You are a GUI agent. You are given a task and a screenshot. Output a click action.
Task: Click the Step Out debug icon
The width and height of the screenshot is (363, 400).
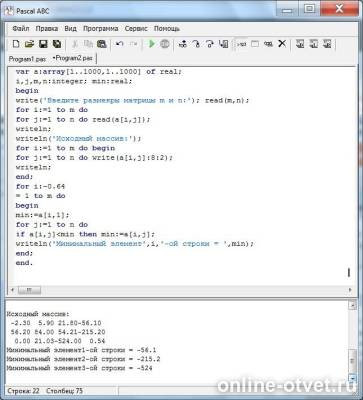pyautogui.click(x=210, y=44)
